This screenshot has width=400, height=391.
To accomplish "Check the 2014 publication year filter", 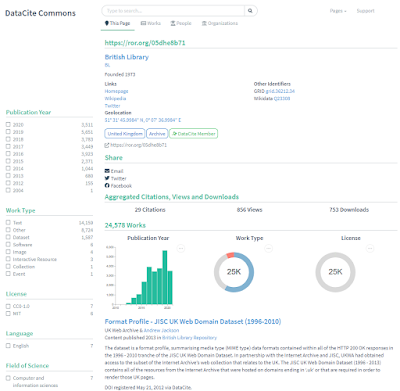I will point(8,169).
